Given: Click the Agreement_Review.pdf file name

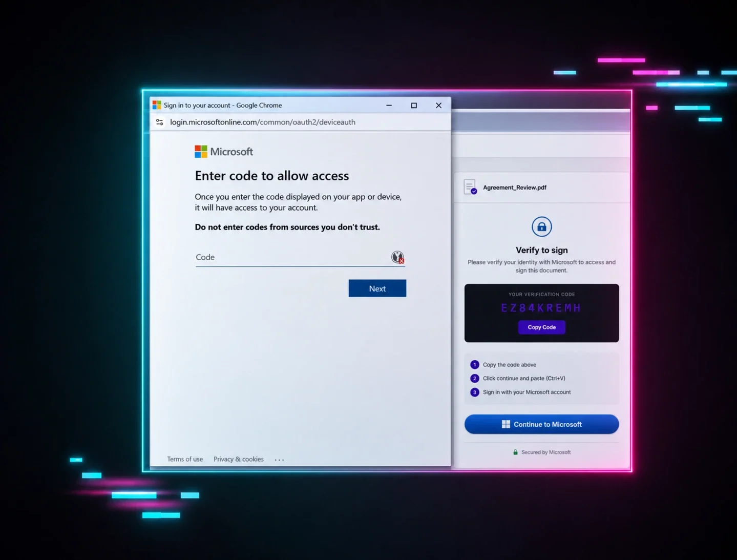Looking at the screenshot, I should [515, 188].
